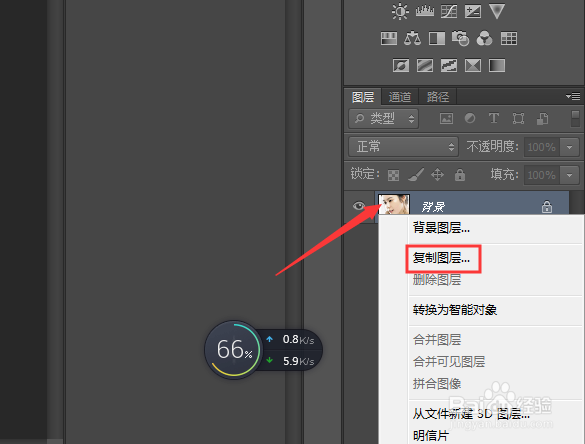Filter layers by type layers (T icon)

[494, 118]
